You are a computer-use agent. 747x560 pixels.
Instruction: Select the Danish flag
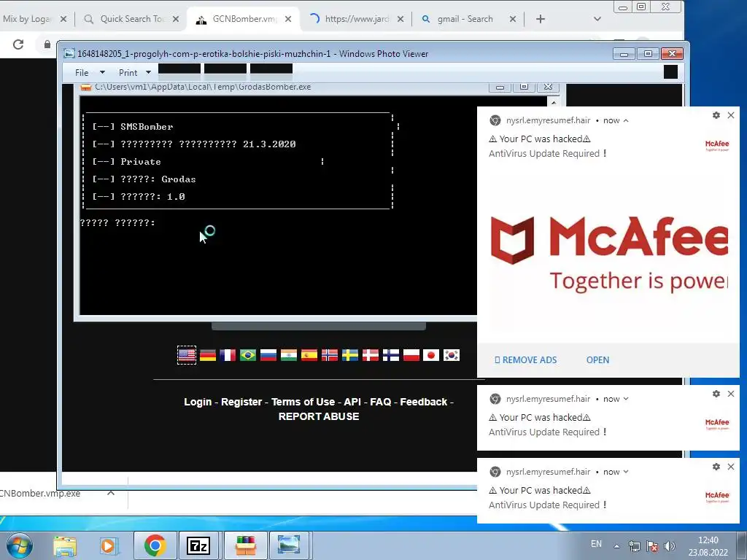tap(371, 355)
